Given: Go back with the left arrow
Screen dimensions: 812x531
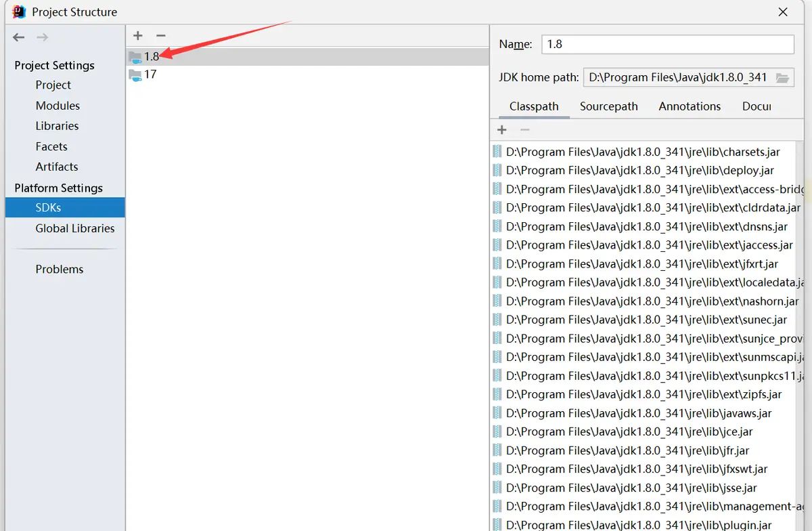Looking at the screenshot, I should (x=18, y=37).
